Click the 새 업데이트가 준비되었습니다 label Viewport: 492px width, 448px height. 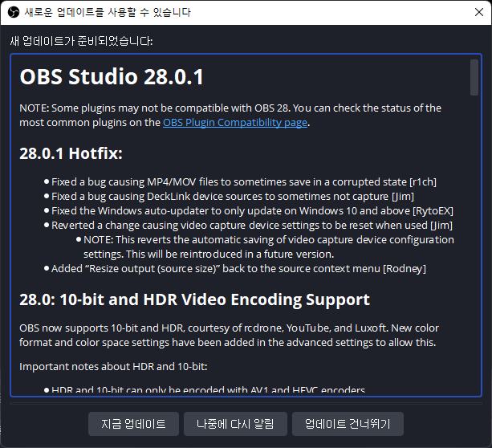(81, 41)
